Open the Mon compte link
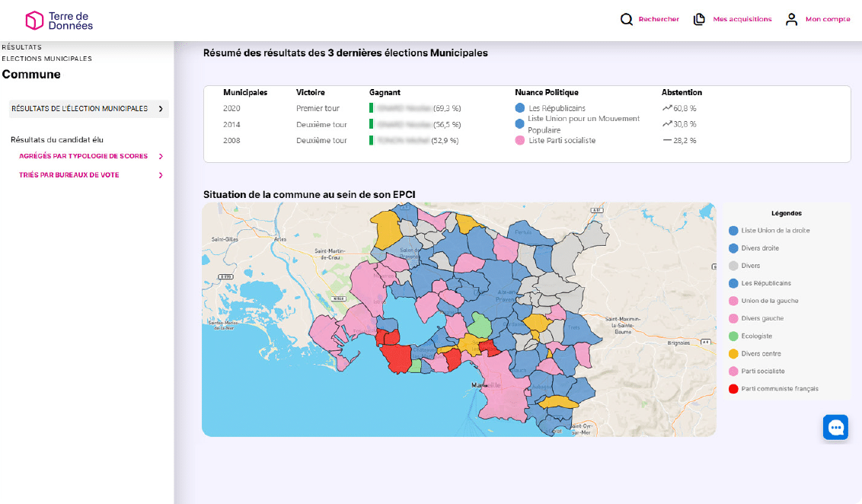The width and height of the screenshot is (862, 504). coord(828,19)
